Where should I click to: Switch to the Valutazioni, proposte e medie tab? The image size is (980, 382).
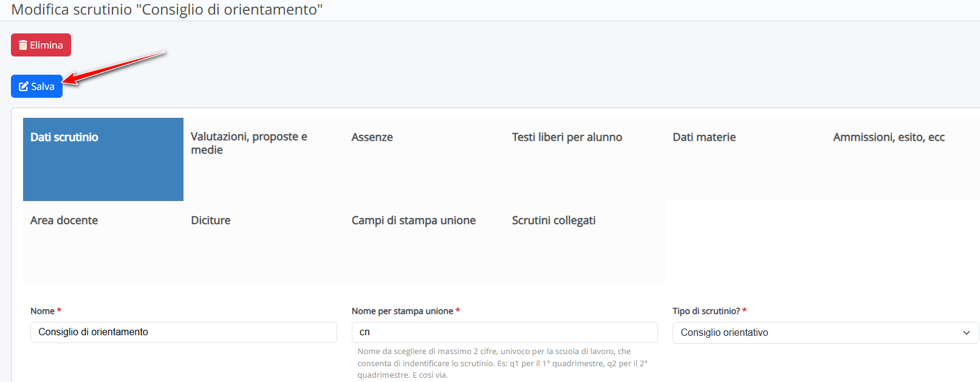[x=264, y=159]
